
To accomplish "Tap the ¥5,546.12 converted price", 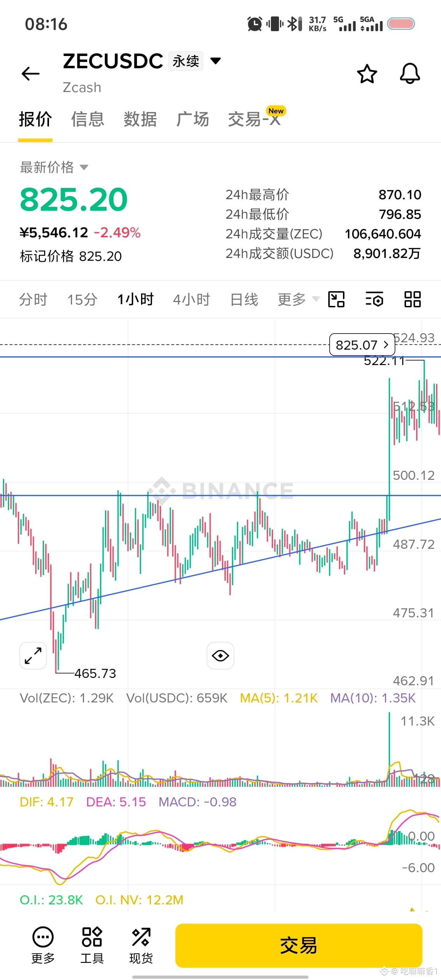I will (x=54, y=232).
